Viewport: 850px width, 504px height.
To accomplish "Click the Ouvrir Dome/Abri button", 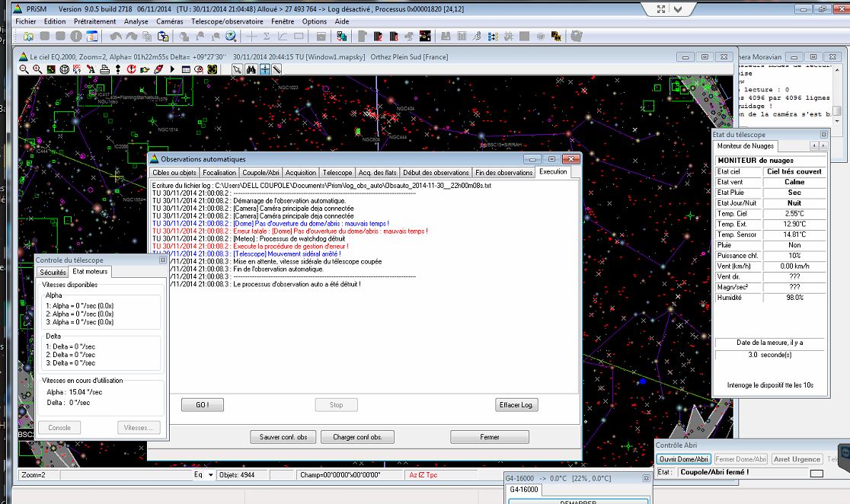I will point(683,459).
